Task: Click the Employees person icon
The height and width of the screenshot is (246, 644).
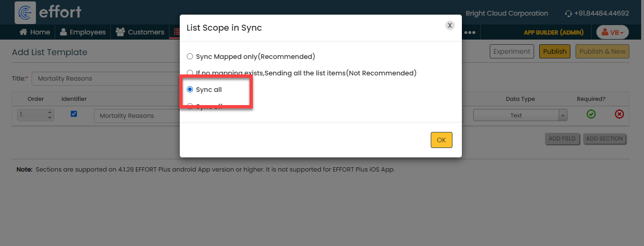Action: point(64,32)
